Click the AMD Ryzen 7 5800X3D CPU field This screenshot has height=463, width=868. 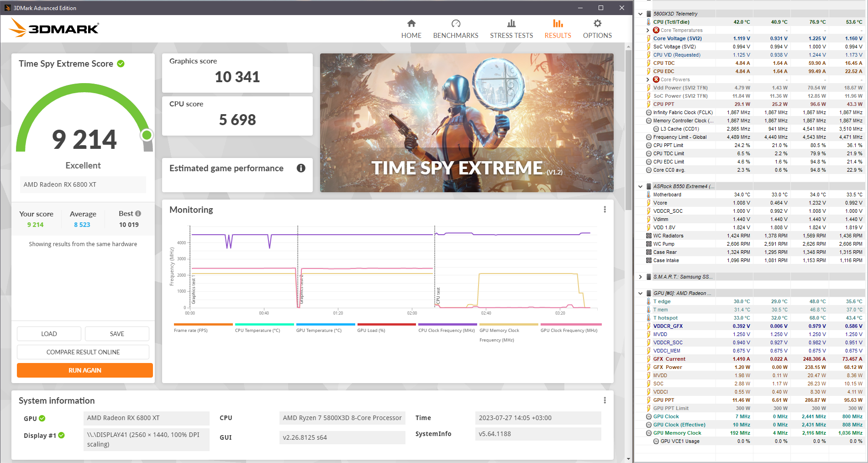click(342, 418)
